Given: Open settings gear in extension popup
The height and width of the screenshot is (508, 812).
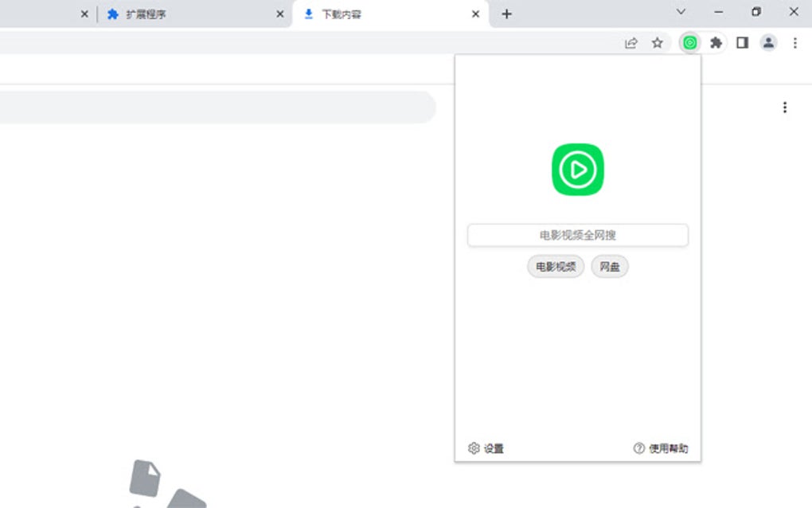Looking at the screenshot, I should (486, 448).
